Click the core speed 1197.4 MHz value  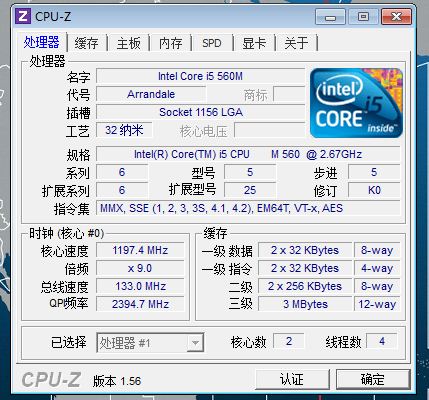point(140,250)
